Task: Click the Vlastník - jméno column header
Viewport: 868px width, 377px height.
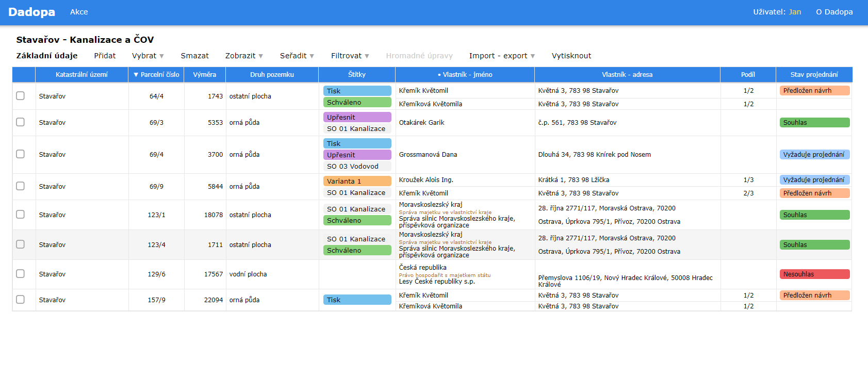Action: (x=465, y=75)
